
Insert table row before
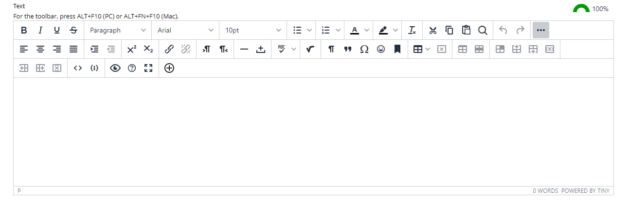[x=517, y=49]
